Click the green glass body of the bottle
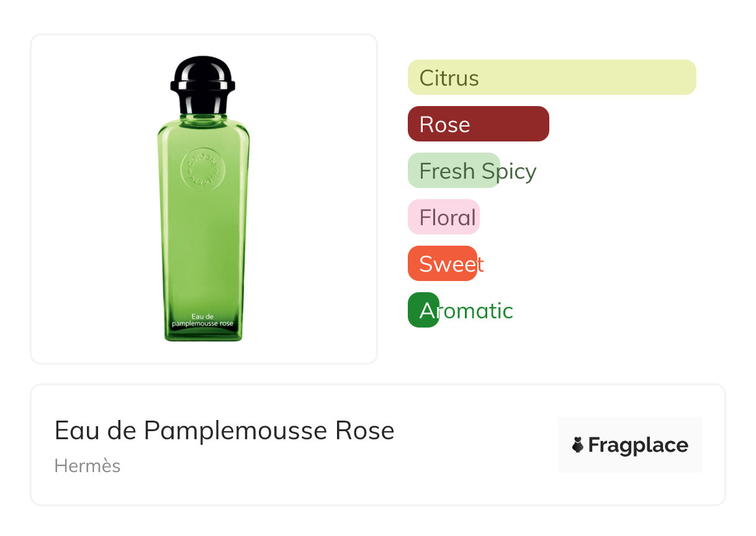The width and height of the screenshot is (756, 536). (203, 248)
